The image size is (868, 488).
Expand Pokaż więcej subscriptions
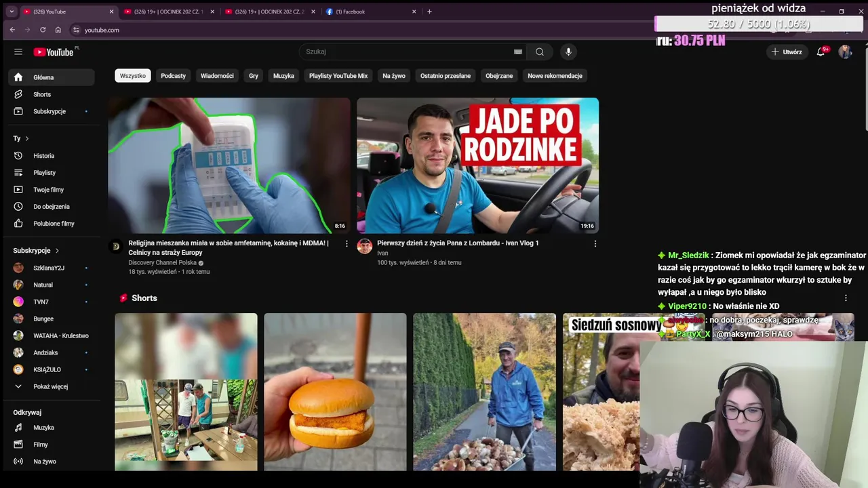pos(52,386)
